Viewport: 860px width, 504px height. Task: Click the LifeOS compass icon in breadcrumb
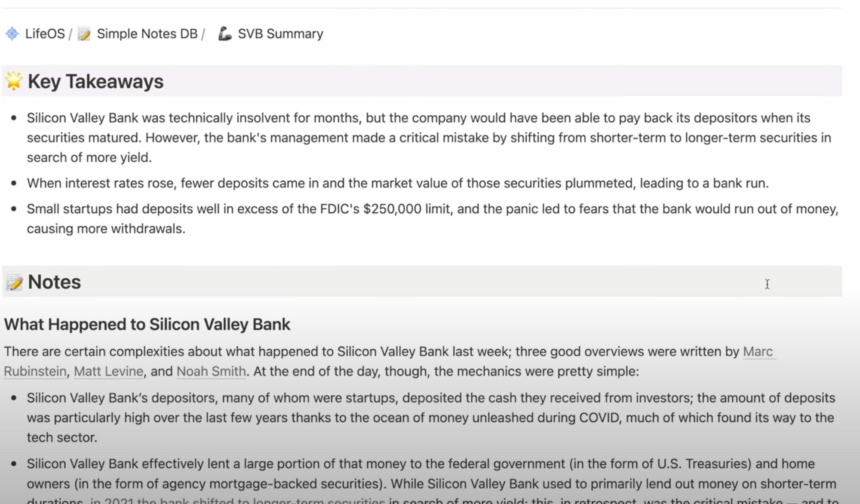click(x=12, y=34)
